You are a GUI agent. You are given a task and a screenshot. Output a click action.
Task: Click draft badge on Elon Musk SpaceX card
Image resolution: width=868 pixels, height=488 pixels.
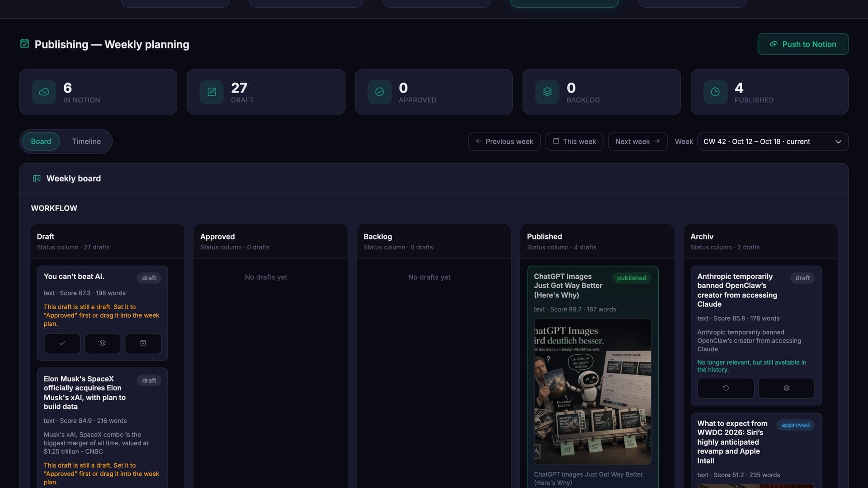click(149, 380)
